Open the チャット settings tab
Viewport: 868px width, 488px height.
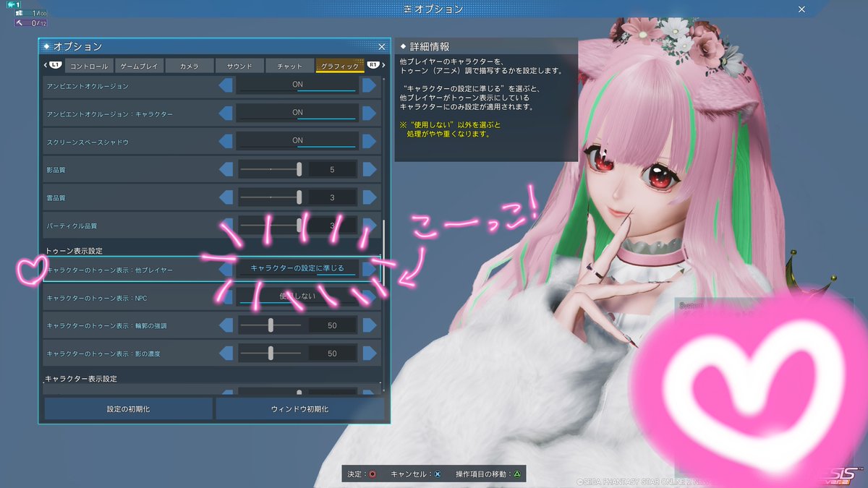[289, 65]
